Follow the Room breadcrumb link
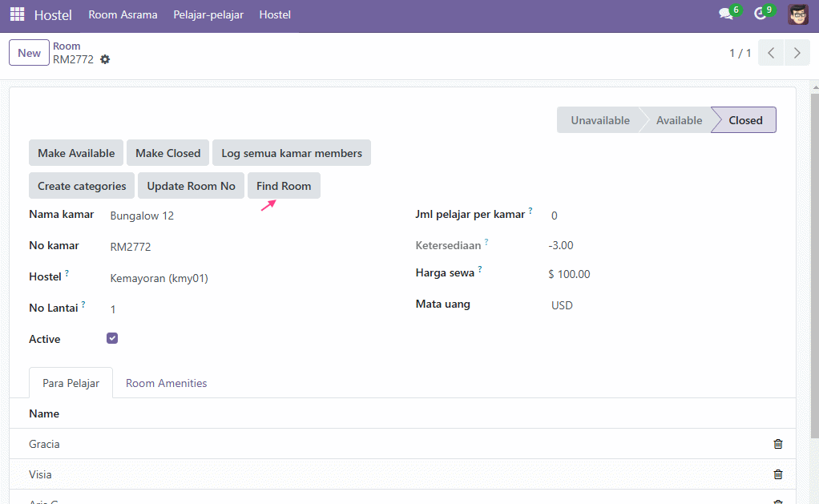 [67, 46]
